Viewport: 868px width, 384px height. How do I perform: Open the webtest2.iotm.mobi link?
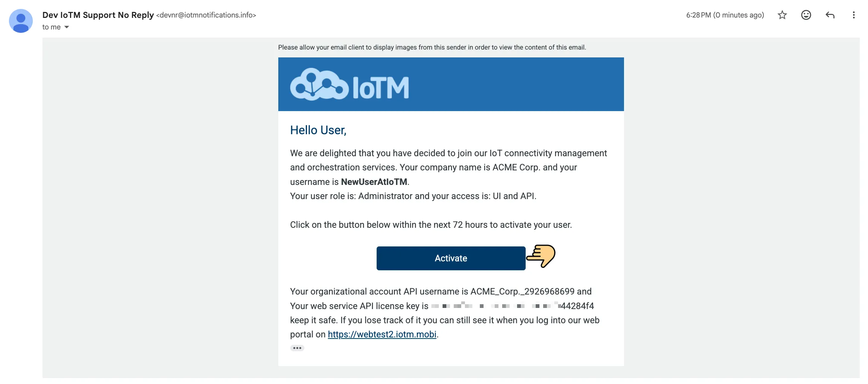tap(382, 334)
